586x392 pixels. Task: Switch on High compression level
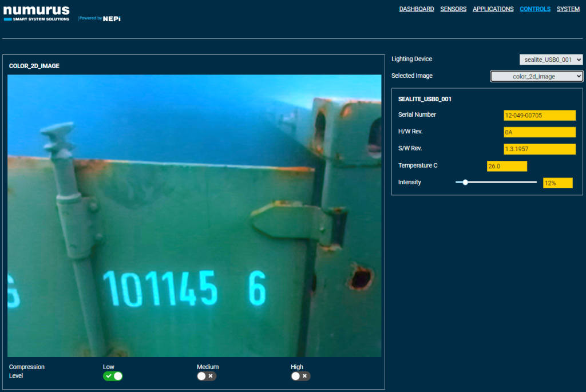pos(300,376)
